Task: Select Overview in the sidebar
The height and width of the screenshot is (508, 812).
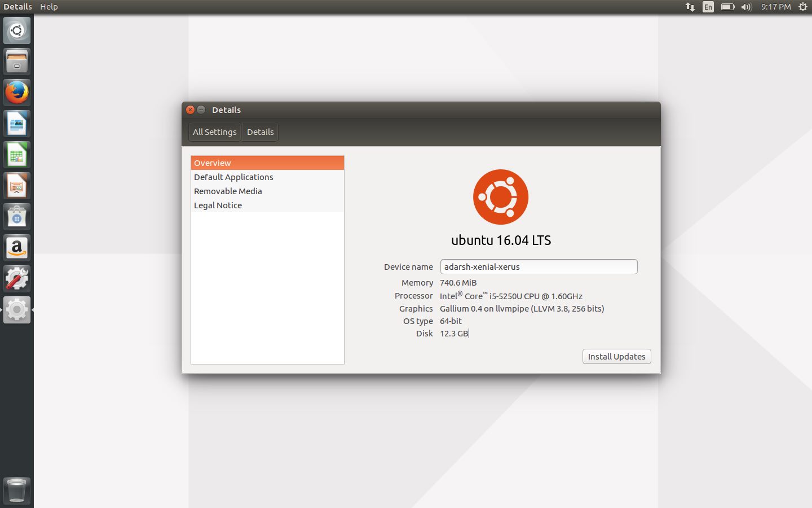Action: pyautogui.click(x=267, y=163)
